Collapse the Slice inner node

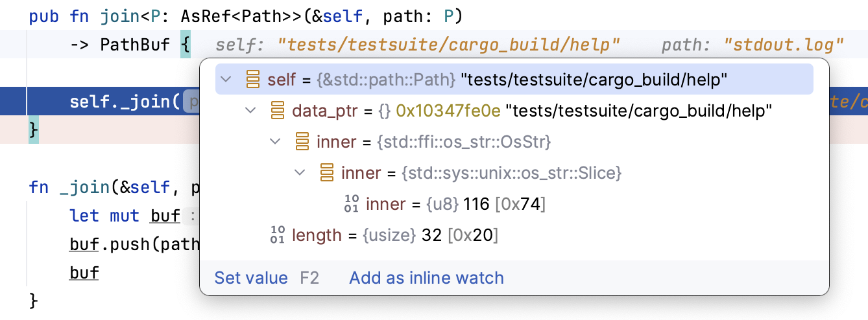click(x=300, y=173)
